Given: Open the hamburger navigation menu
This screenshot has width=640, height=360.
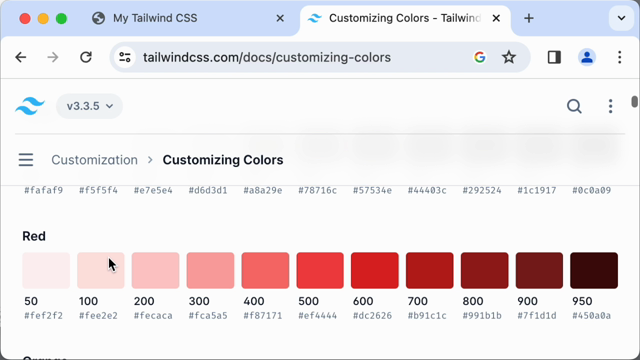Looking at the screenshot, I should 26,160.
